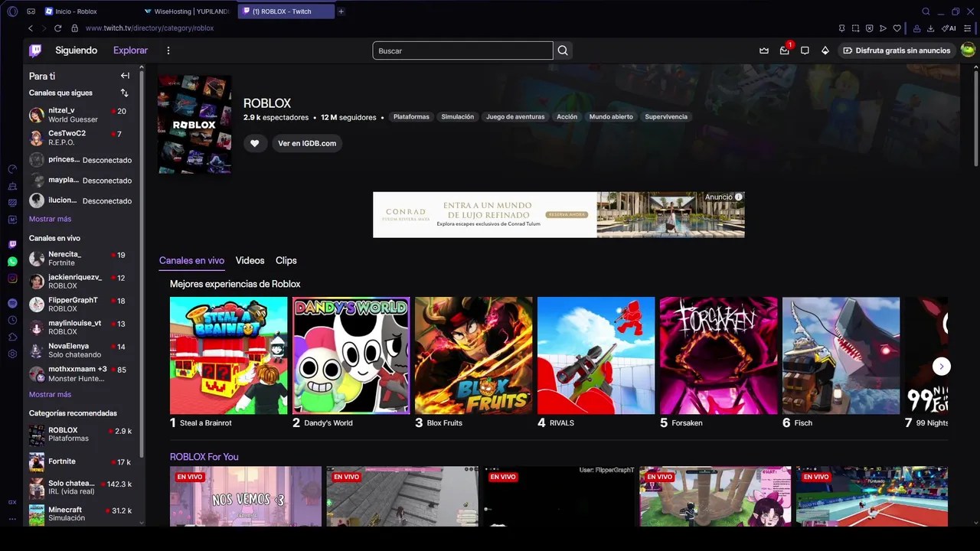Click the Juego de aventuras tag

[515, 117]
